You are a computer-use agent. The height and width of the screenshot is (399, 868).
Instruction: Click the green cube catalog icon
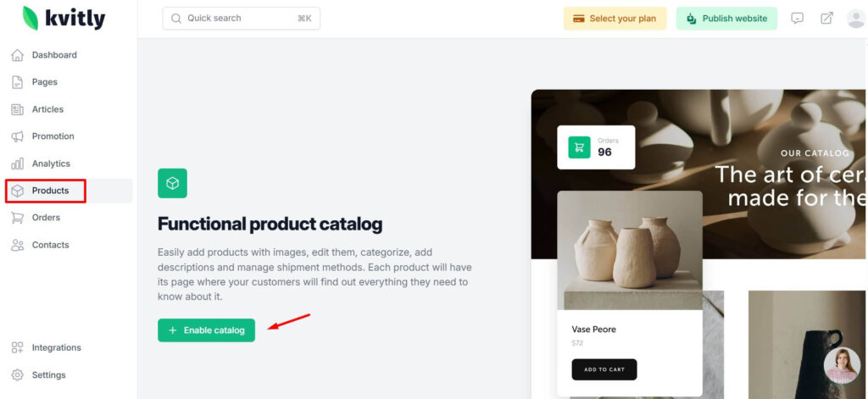172,183
